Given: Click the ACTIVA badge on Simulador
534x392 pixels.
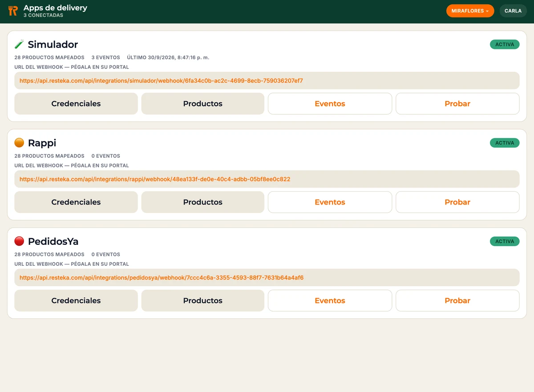Looking at the screenshot, I should coord(505,44).
